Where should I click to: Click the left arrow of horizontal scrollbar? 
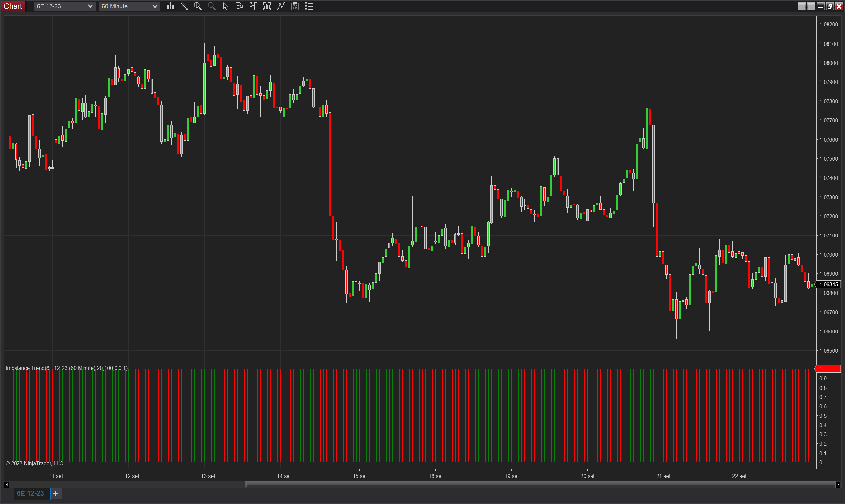7,485
